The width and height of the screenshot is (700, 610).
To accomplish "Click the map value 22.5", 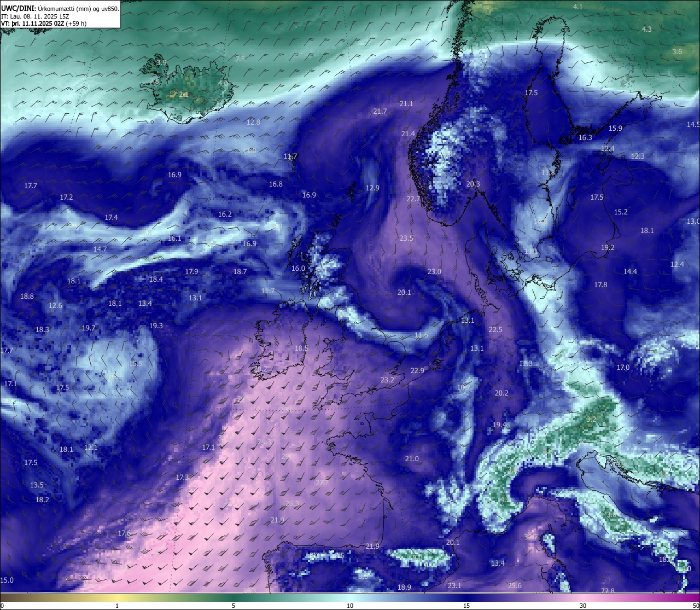I will 495,329.
